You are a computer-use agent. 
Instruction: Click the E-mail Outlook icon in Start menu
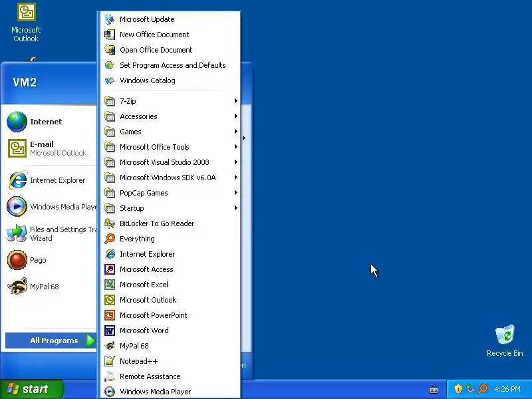pos(17,148)
